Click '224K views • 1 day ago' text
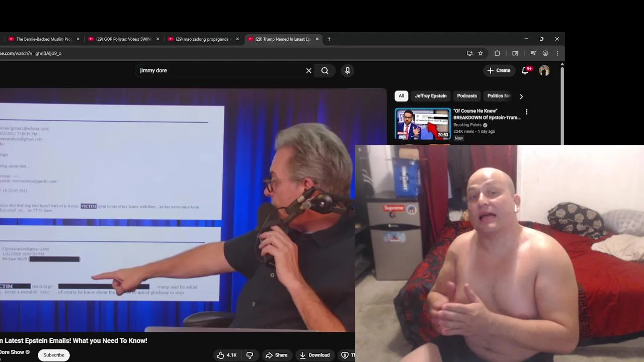The height and width of the screenshot is (362, 644). pyautogui.click(x=474, y=131)
